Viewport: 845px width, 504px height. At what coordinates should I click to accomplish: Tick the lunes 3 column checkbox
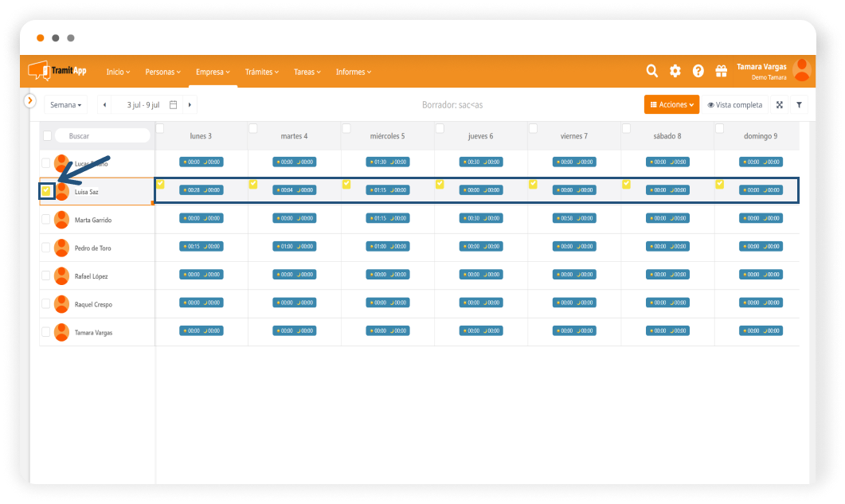[160, 128]
